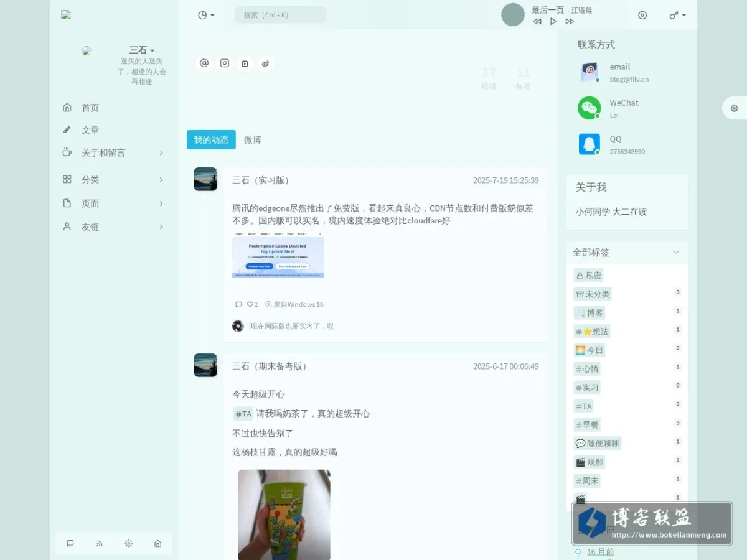The width and height of the screenshot is (747, 560).
Task: Click the 11 标签 counter
Action: click(524, 78)
